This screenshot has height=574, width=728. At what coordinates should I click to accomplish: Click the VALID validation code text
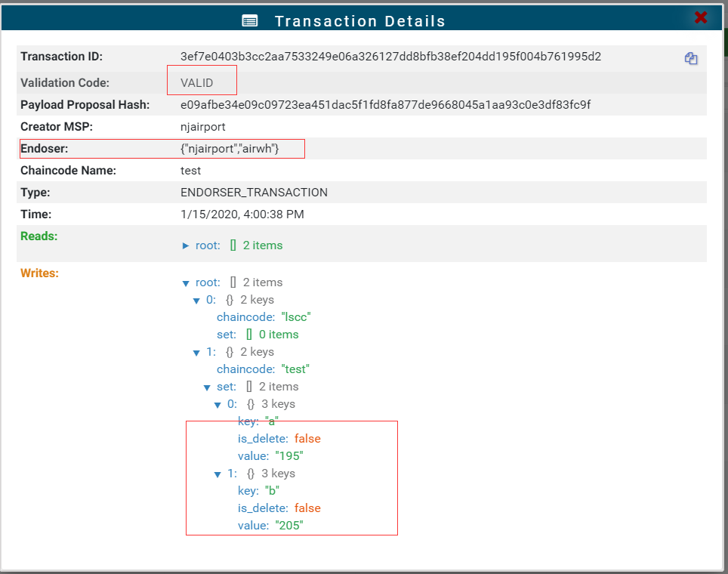pyautogui.click(x=196, y=83)
